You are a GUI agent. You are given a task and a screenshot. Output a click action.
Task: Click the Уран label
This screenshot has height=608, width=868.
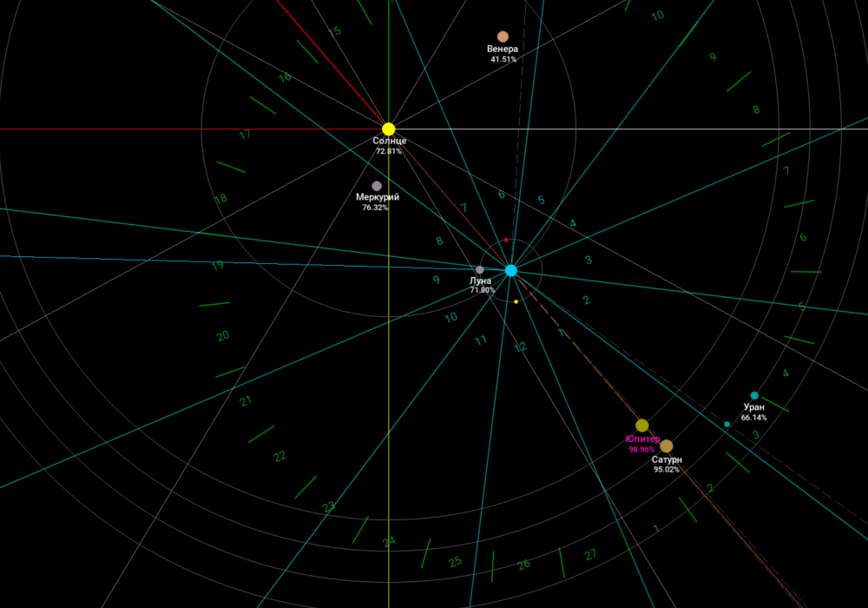(x=754, y=407)
